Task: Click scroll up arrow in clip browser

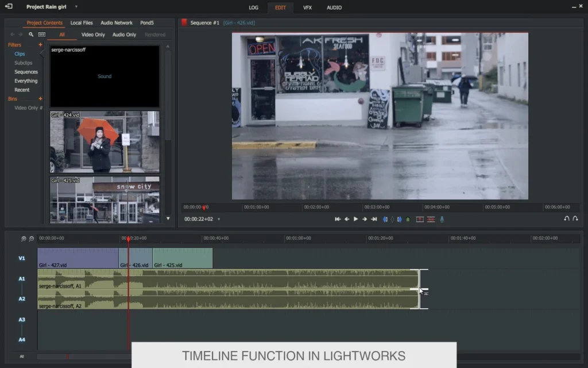Action: coord(168,46)
